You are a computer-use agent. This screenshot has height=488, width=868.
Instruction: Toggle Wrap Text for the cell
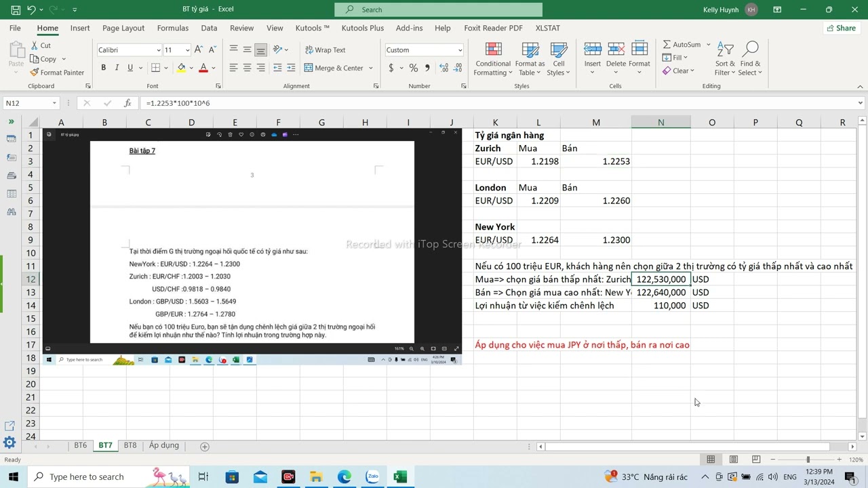click(x=325, y=50)
